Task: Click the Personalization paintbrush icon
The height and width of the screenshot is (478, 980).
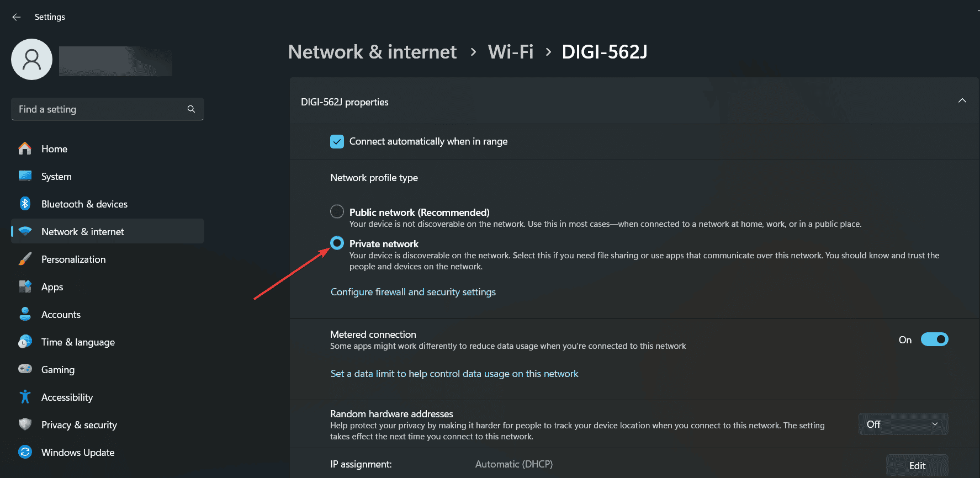Action: click(x=25, y=259)
